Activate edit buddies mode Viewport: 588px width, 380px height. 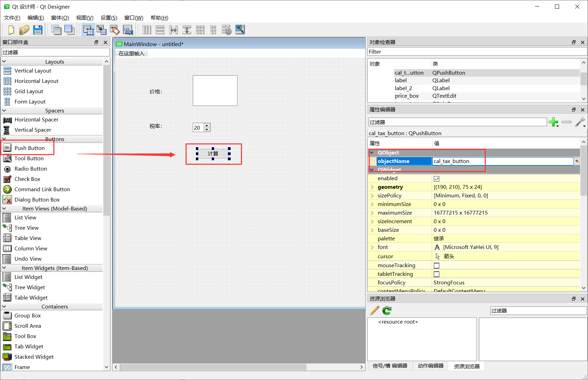[115, 30]
